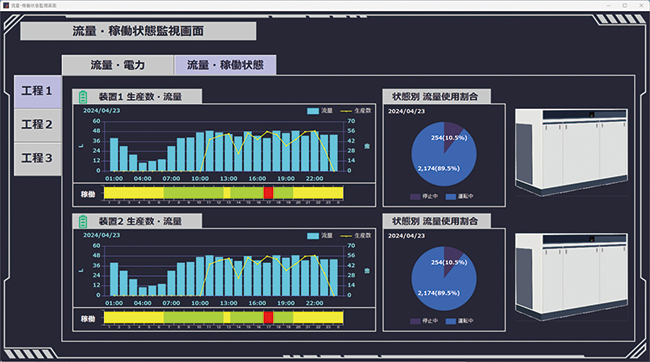Click the app icon in the title bar
650x362 pixels.
[x=6, y=5]
